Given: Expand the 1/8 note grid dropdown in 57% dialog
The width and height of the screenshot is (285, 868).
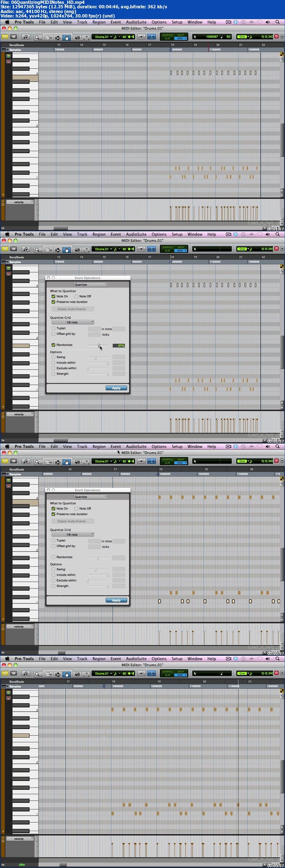Looking at the screenshot, I should point(73,322).
